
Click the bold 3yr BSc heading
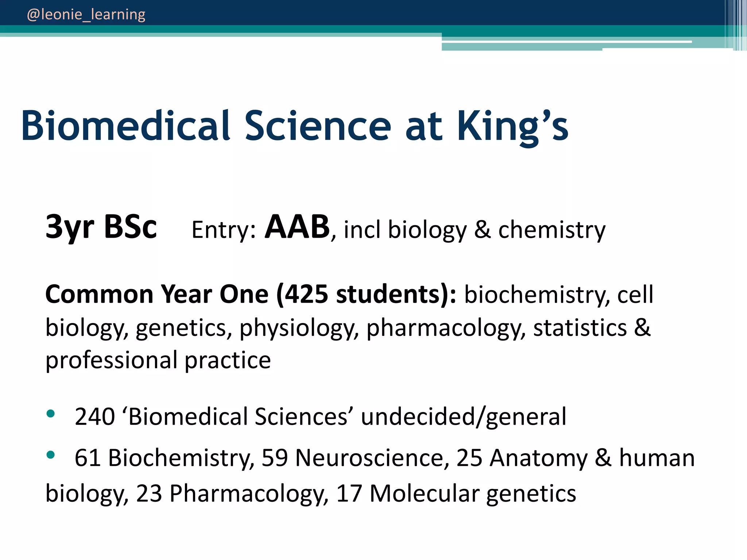tap(101, 227)
